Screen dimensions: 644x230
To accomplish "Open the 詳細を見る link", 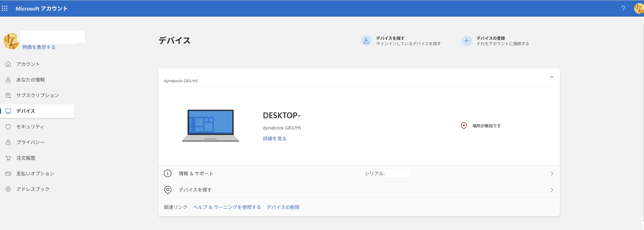I will (275, 139).
